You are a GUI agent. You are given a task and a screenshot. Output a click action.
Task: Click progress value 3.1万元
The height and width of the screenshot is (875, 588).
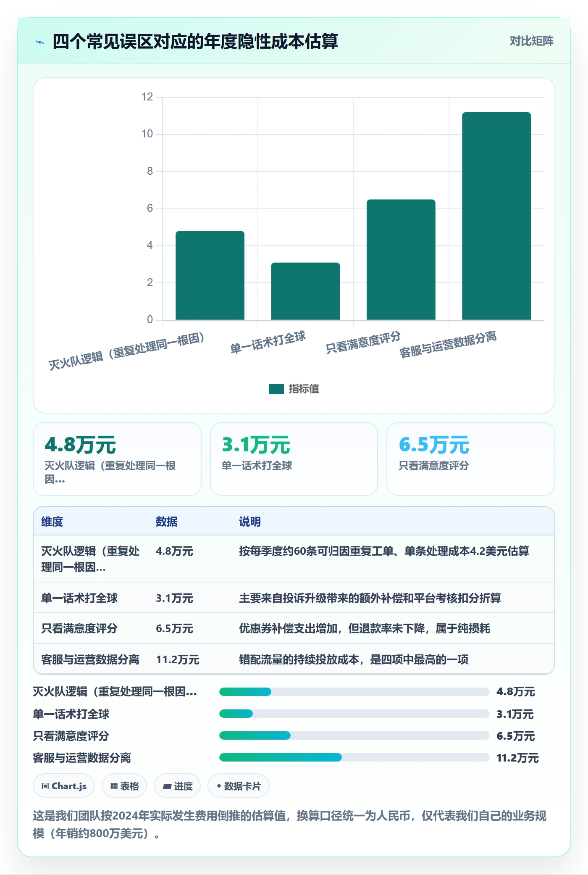click(x=515, y=714)
